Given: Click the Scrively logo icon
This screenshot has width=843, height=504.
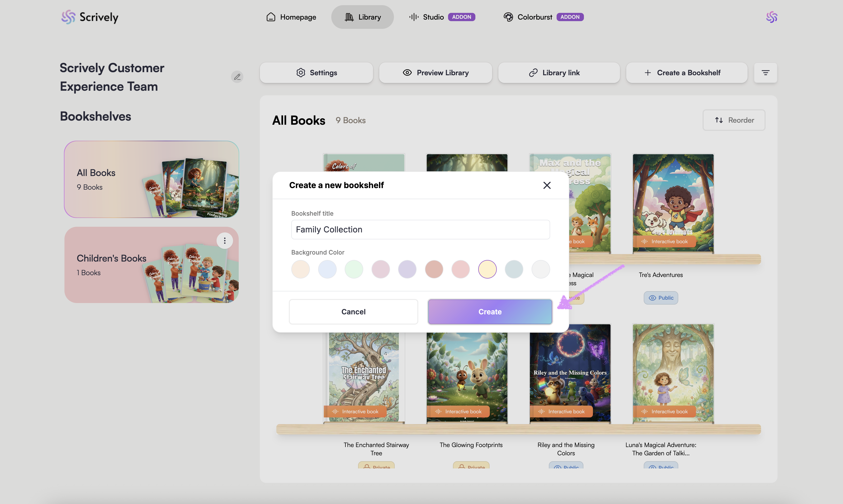Looking at the screenshot, I should [x=68, y=17].
